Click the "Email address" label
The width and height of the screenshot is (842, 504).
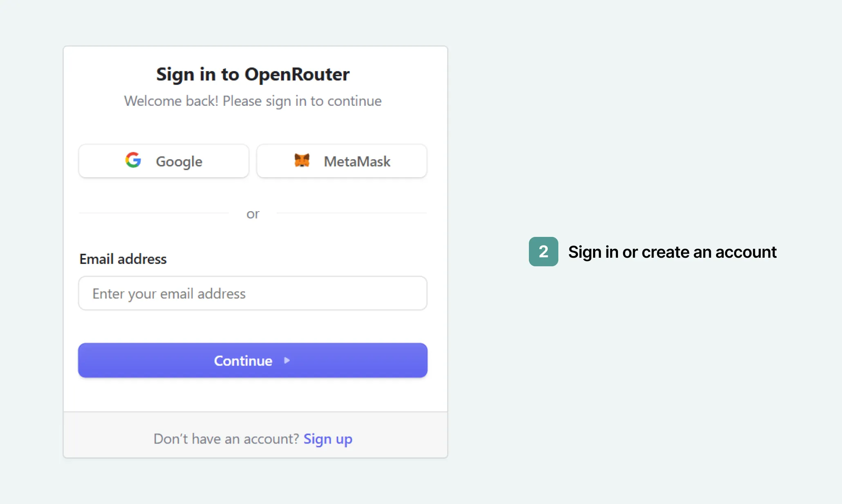pyautogui.click(x=123, y=259)
